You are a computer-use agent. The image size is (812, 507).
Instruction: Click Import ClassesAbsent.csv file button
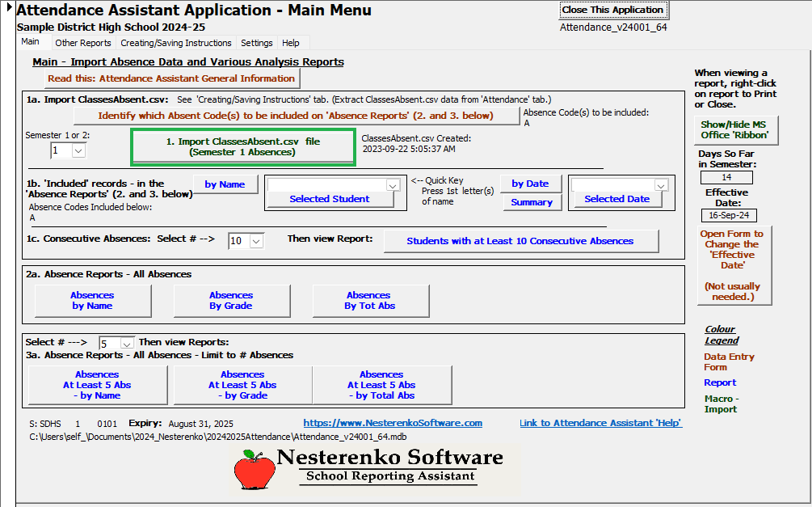[243, 146]
